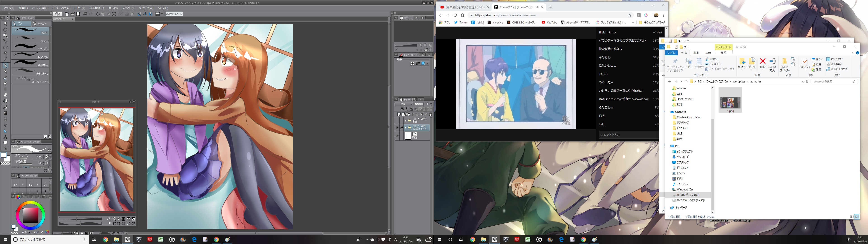Open the Twitter bookmark in Chrome
The height and width of the screenshot is (244, 868).
click(461, 23)
